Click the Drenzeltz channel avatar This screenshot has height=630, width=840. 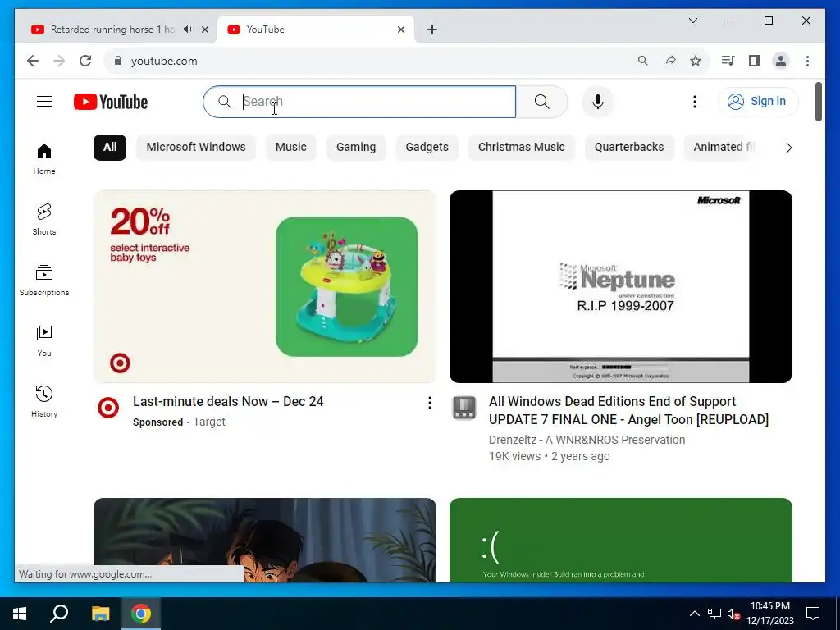pyautogui.click(x=464, y=409)
